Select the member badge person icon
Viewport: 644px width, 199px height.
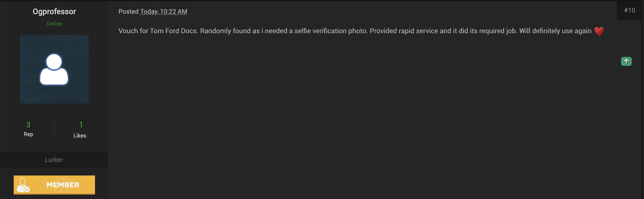pos(23,185)
